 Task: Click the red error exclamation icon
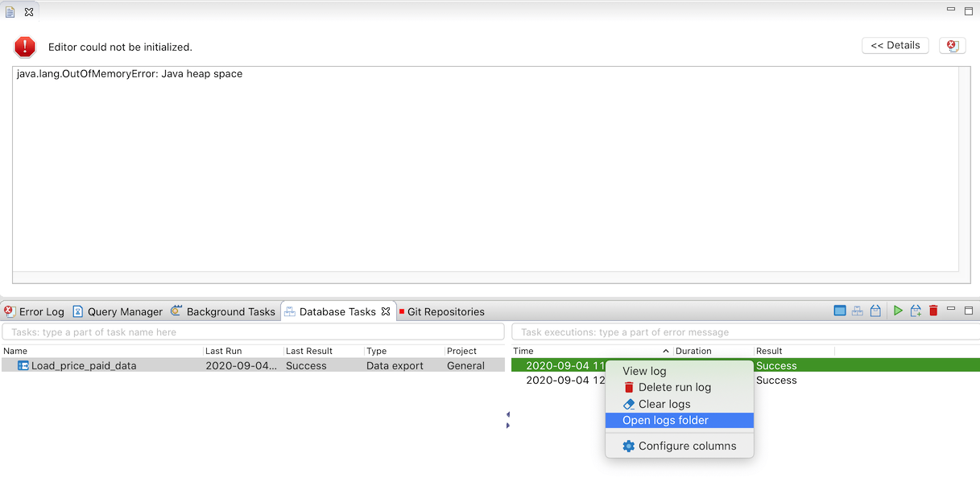pyautogui.click(x=25, y=47)
